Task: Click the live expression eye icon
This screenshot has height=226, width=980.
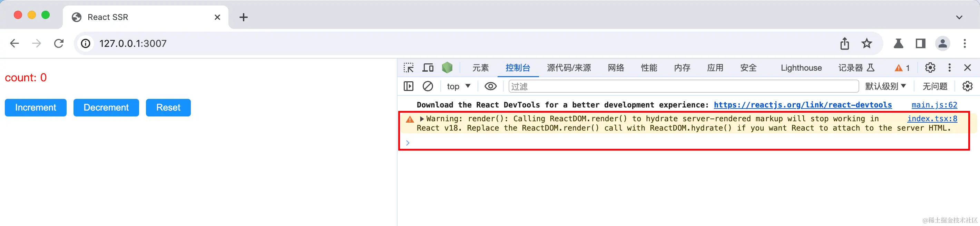Action: tap(491, 86)
